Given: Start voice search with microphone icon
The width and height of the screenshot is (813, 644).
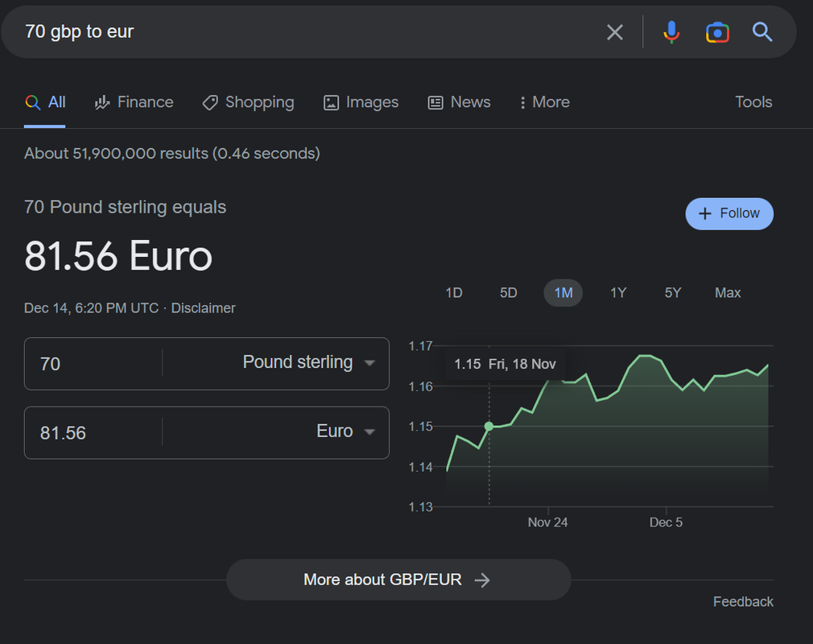Looking at the screenshot, I should coord(671,32).
